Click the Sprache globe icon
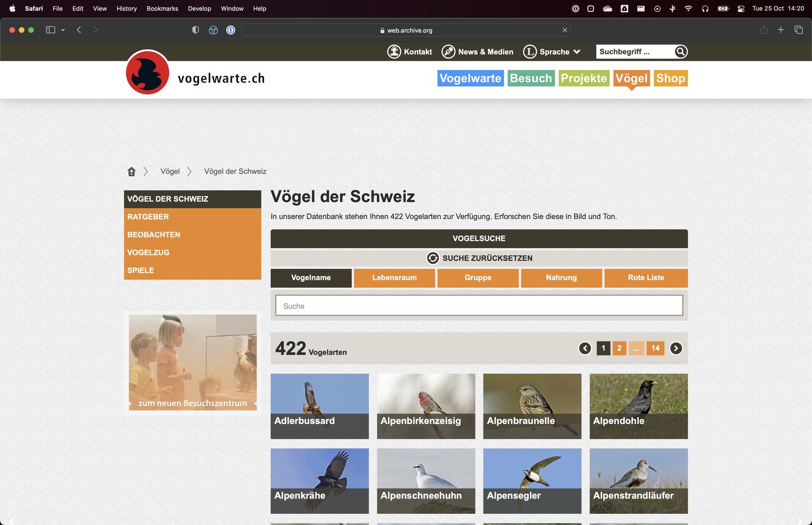This screenshot has height=525, width=812. [x=530, y=52]
